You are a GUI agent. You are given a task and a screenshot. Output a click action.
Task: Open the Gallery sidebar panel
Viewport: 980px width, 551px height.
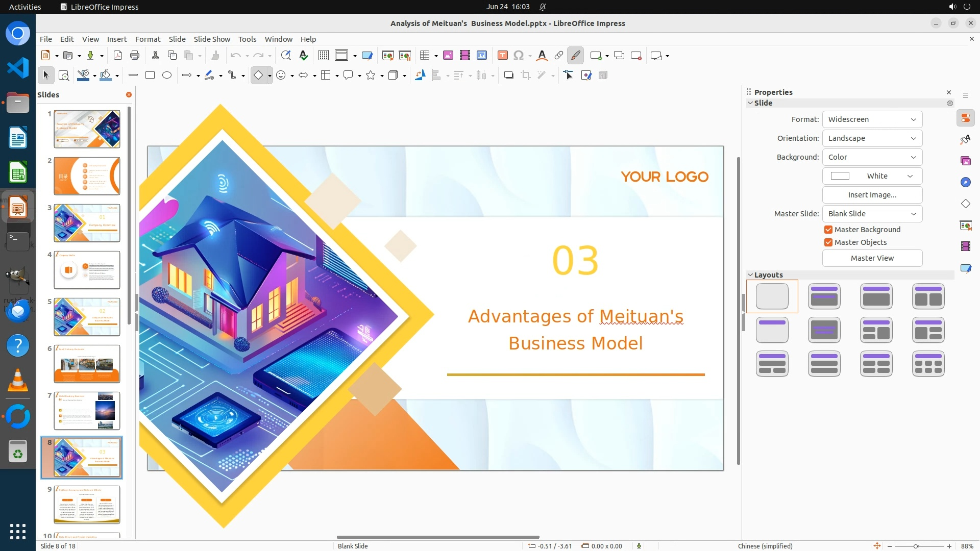pos(965,161)
